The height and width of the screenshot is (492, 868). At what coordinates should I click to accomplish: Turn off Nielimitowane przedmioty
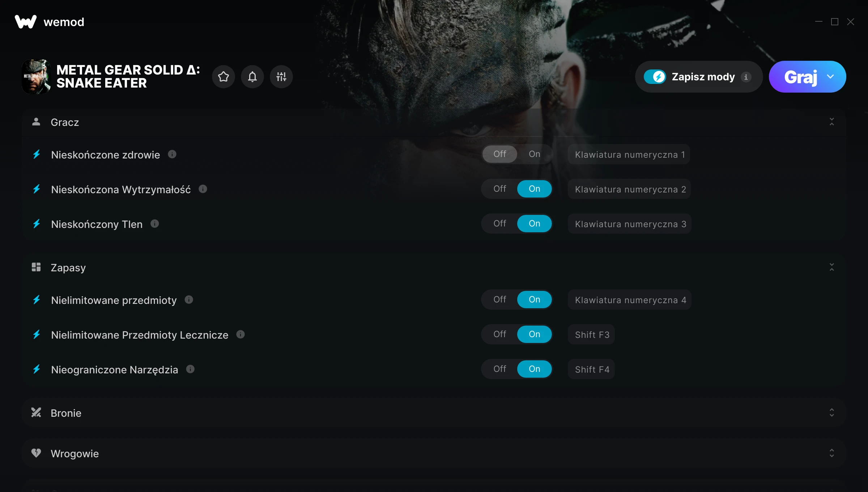(x=499, y=300)
